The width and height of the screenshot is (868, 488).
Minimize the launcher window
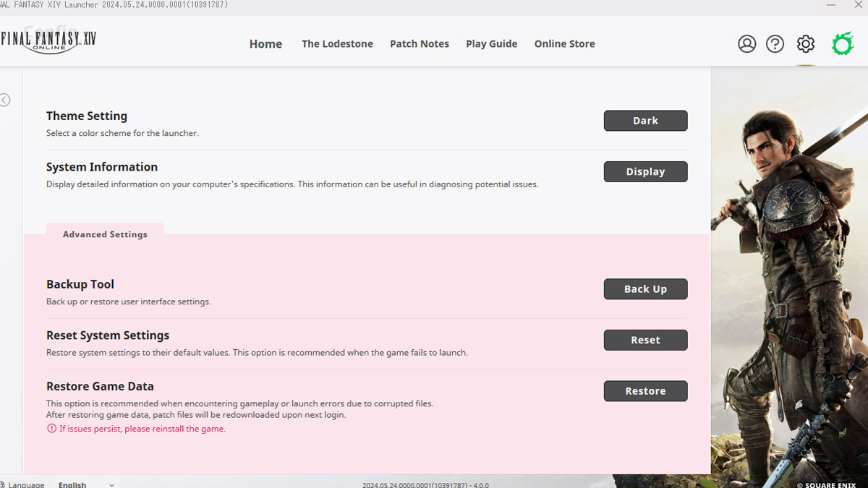pyautogui.click(x=830, y=5)
